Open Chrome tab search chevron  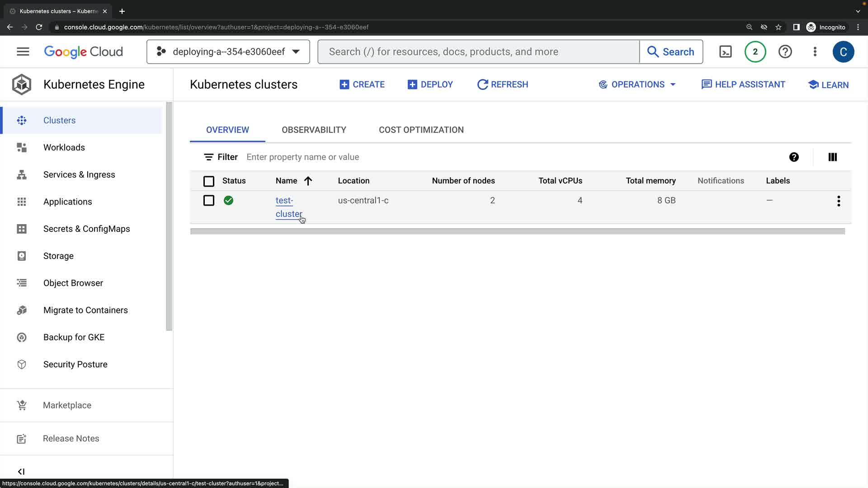coord(858,11)
